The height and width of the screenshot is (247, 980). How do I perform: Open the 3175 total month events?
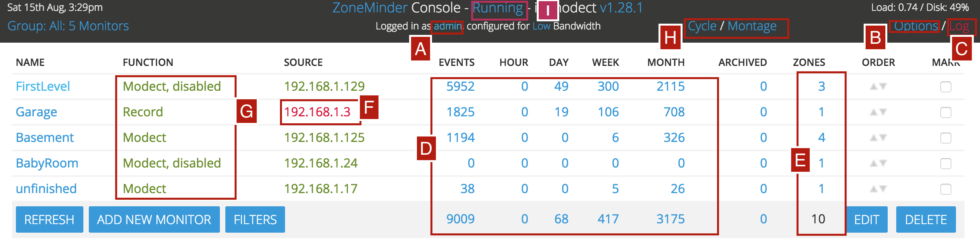(x=671, y=219)
